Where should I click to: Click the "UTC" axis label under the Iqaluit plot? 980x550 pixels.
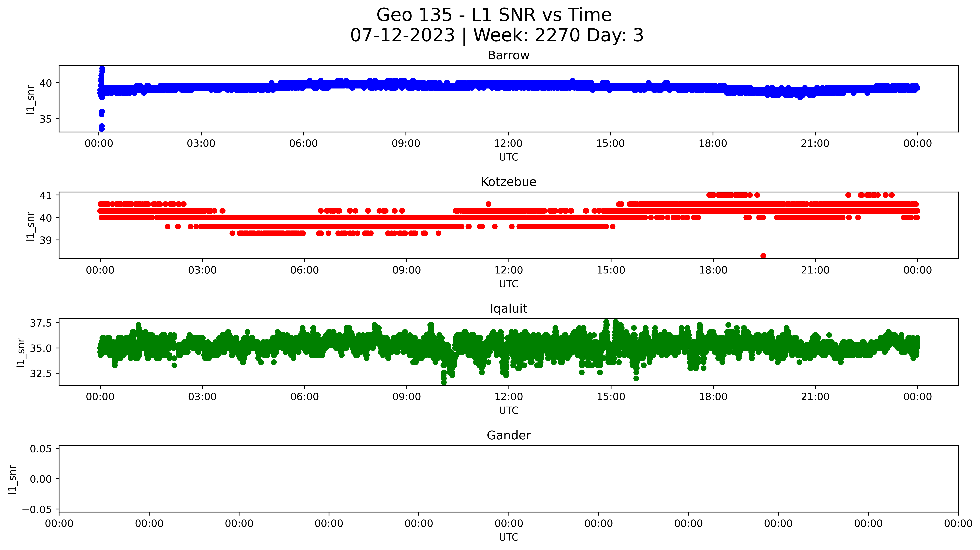pyautogui.click(x=509, y=410)
